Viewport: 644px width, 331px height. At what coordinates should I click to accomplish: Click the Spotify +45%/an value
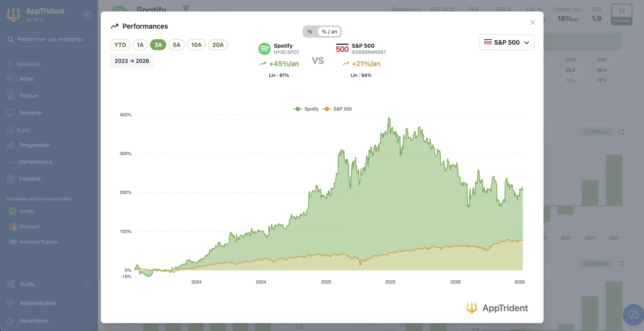pyautogui.click(x=284, y=64)
